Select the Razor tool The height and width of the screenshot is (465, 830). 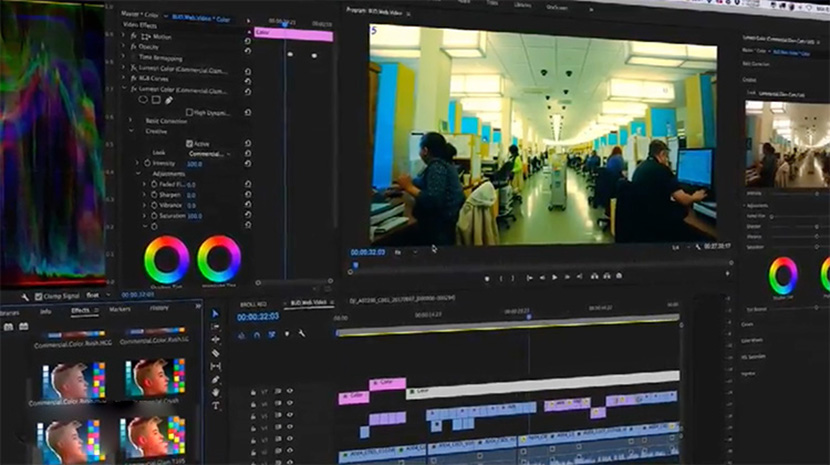(215, 353)
